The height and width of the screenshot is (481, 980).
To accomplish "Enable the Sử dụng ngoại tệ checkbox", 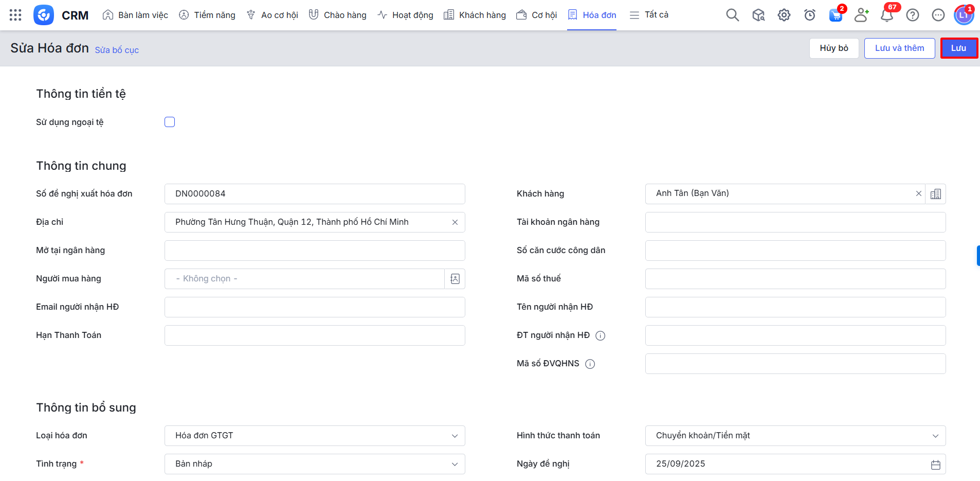I will tap(170, 122).
